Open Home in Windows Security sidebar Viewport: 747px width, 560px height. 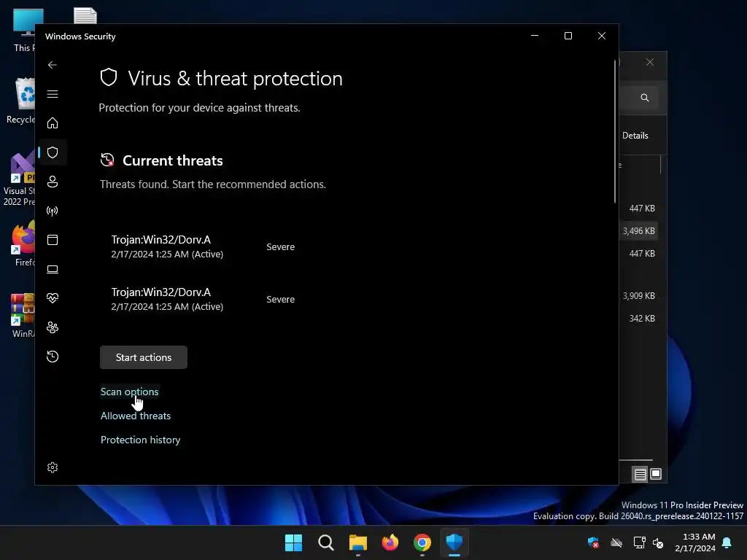(x=53, y=123)
